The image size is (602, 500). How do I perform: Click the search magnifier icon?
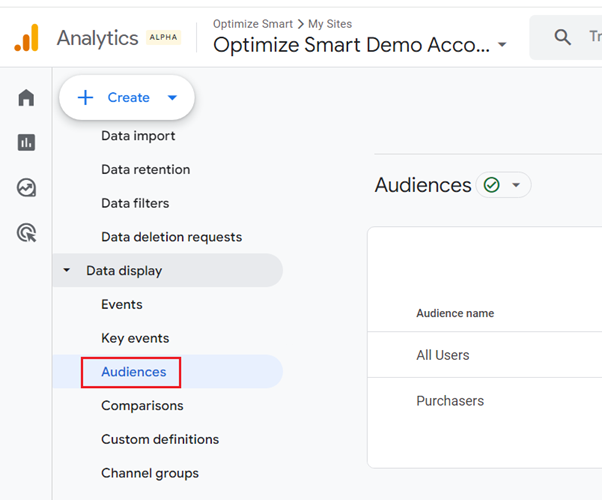coord(562,37)
